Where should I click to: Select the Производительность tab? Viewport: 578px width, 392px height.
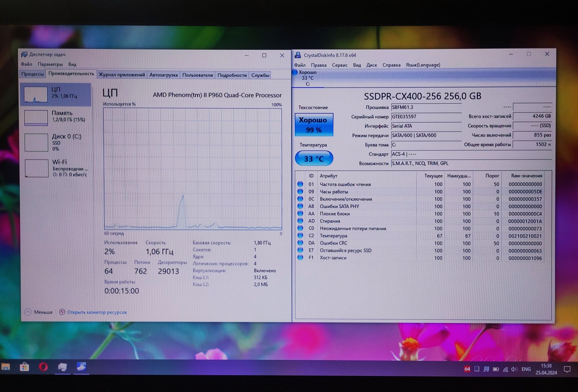tap(71, 74)
